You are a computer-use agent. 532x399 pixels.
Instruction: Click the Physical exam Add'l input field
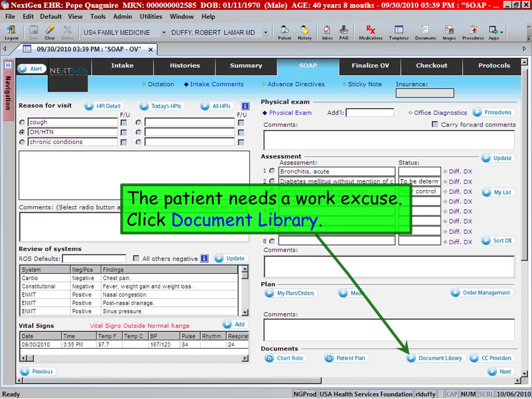pyautogui.click(x=370, y=112)
